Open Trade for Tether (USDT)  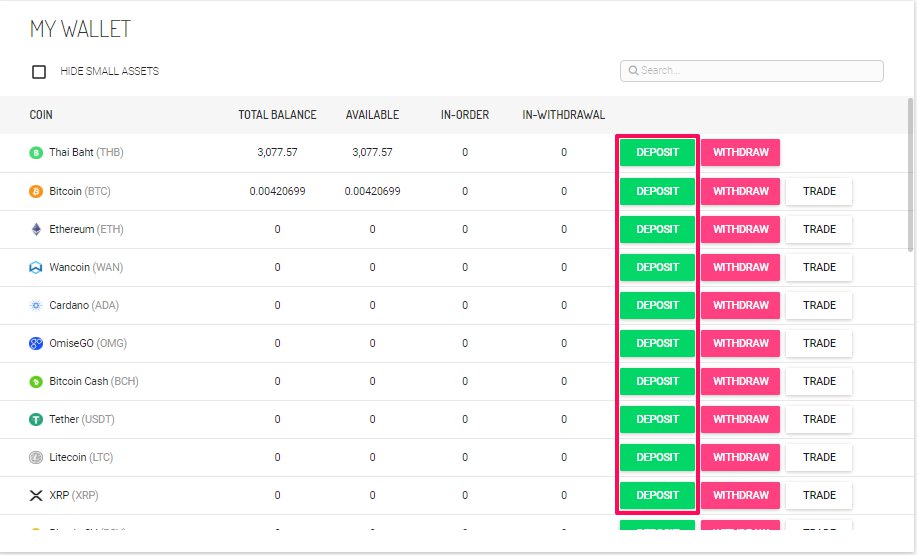pyautogui.click(x=819, y=419)
